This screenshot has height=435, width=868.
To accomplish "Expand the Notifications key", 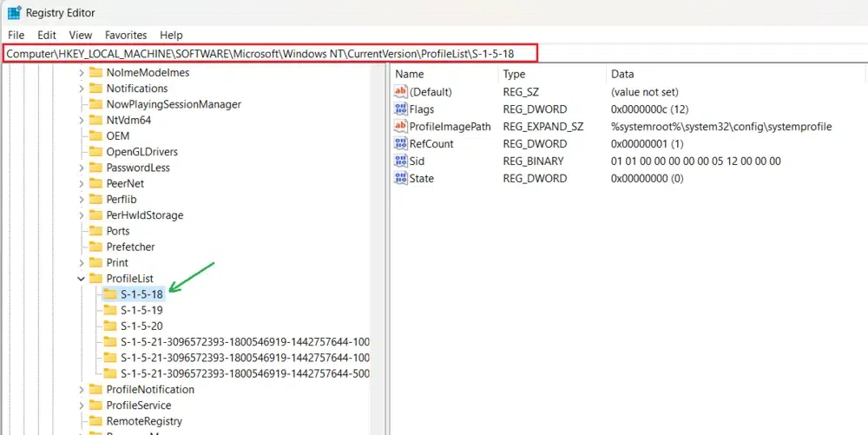I will [82, 89].
